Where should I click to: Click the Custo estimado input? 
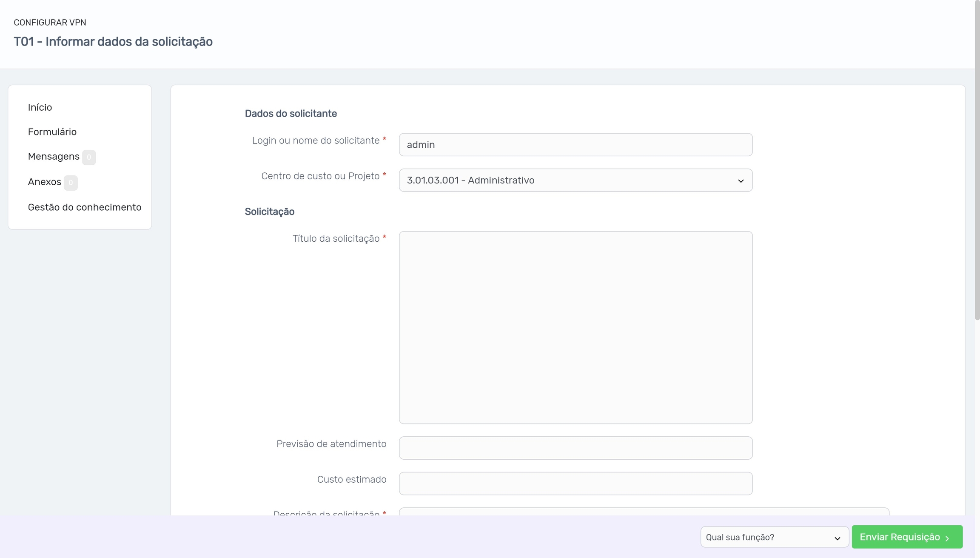tap(575, 484)
